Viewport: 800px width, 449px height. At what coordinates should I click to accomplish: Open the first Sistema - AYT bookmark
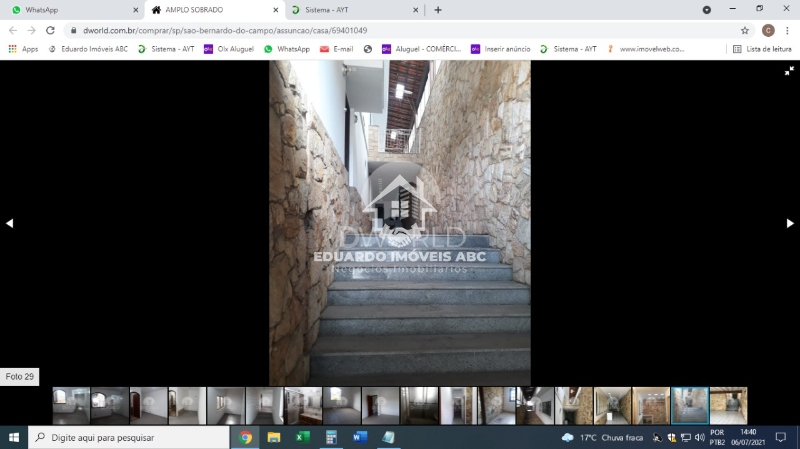coord(166,49)
